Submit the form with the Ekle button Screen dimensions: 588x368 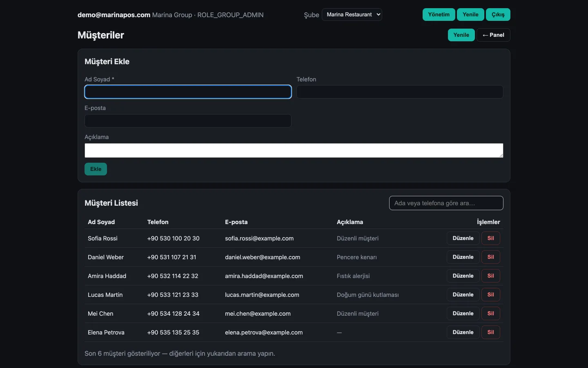click(x=96, y=169)
